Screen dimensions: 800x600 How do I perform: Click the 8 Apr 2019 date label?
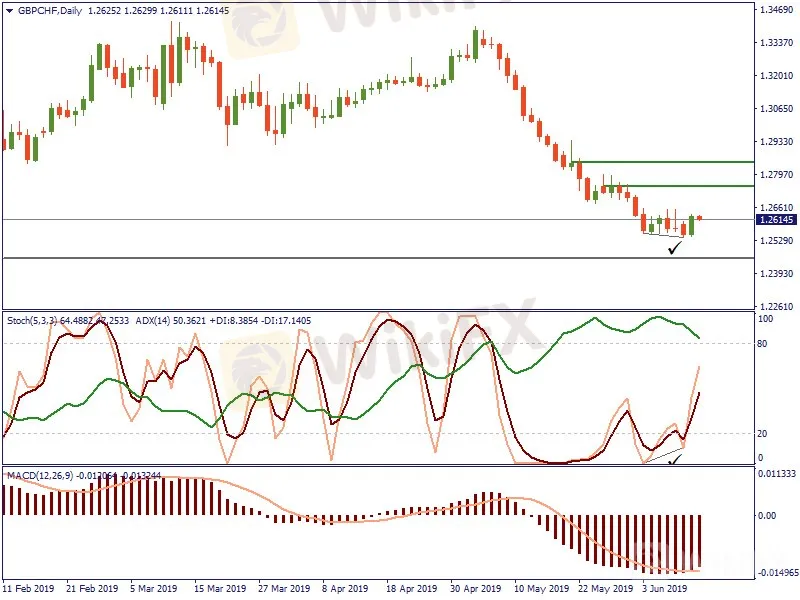coord(345,588)
